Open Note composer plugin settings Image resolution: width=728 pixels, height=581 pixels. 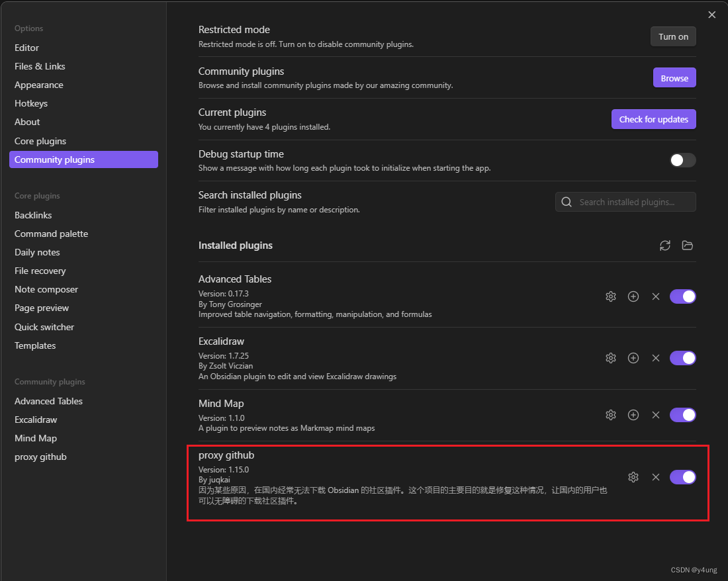(x=83, y=290)
